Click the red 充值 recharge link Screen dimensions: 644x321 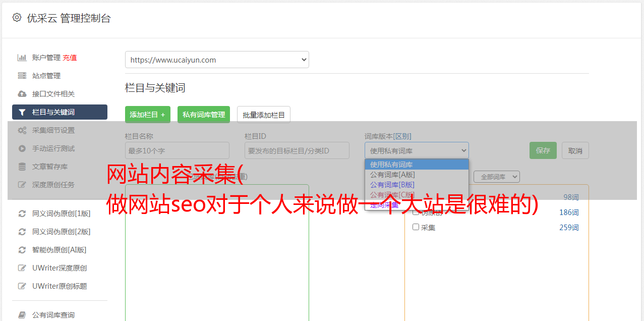click(x=70, y=58)
